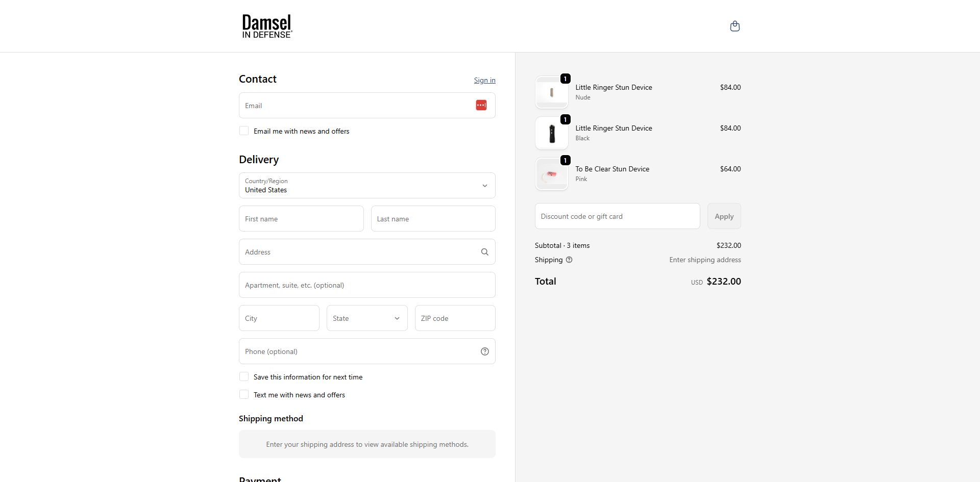Viewport: 980px width, 482px height.
Task: Check 'Save this information for next time'
Action: coord(244,377)
